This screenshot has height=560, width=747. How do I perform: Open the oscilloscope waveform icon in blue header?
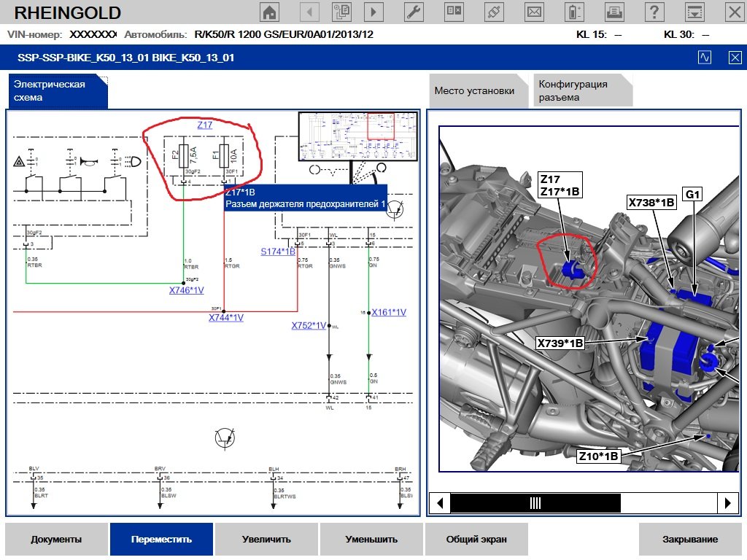[x=705, y=58]
